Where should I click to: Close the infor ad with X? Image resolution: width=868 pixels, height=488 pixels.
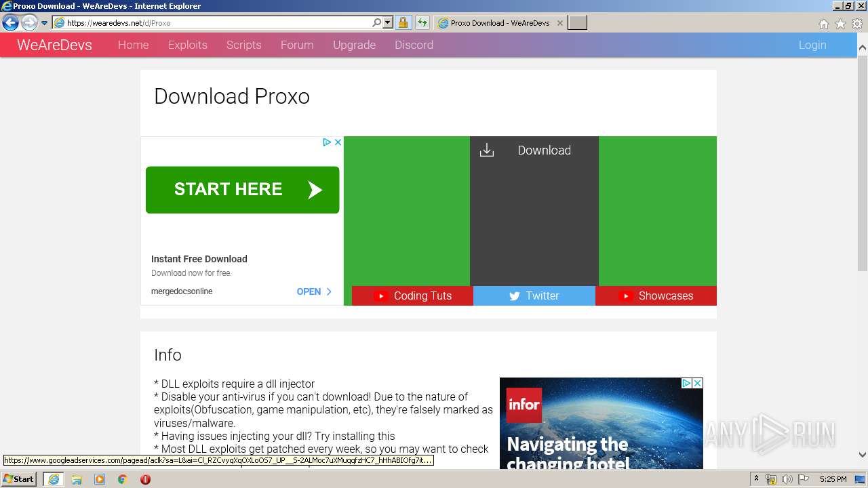pos(697,383)
